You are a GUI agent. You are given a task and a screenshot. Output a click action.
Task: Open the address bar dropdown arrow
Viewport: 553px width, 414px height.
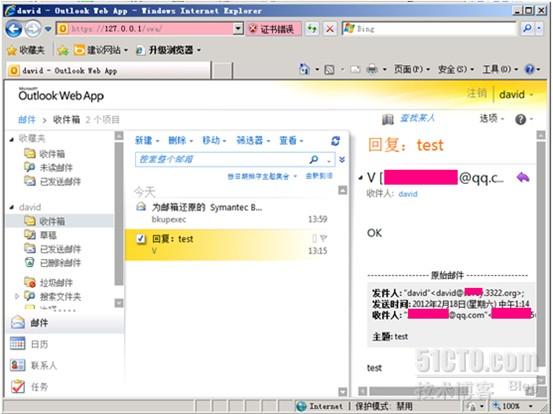click(238, 29)
